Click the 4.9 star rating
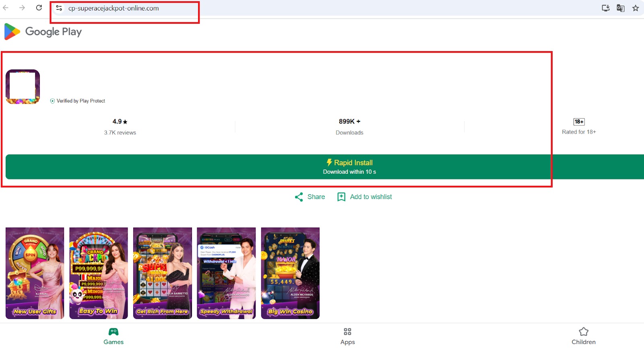Viewport: 644px width, 356px height. pyautogui.click(x=120, y=121)
